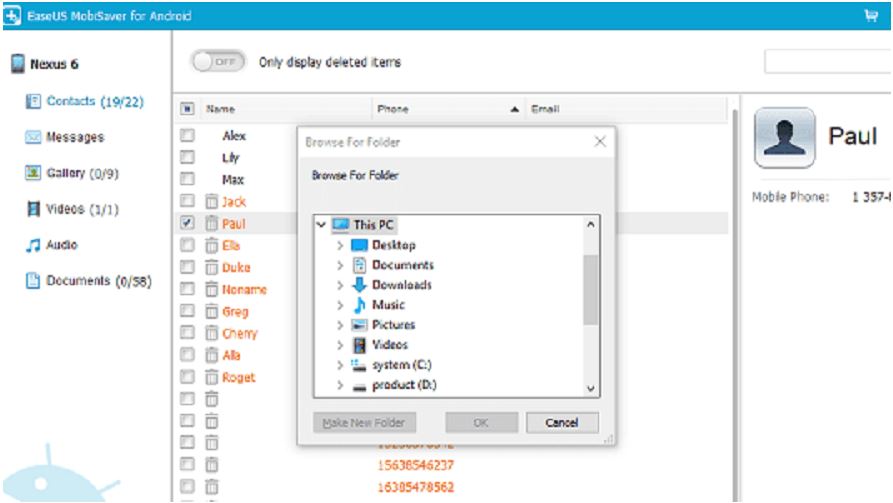Close the Browse For Folder dialog

pyautogui.click(x=600, y=142)
